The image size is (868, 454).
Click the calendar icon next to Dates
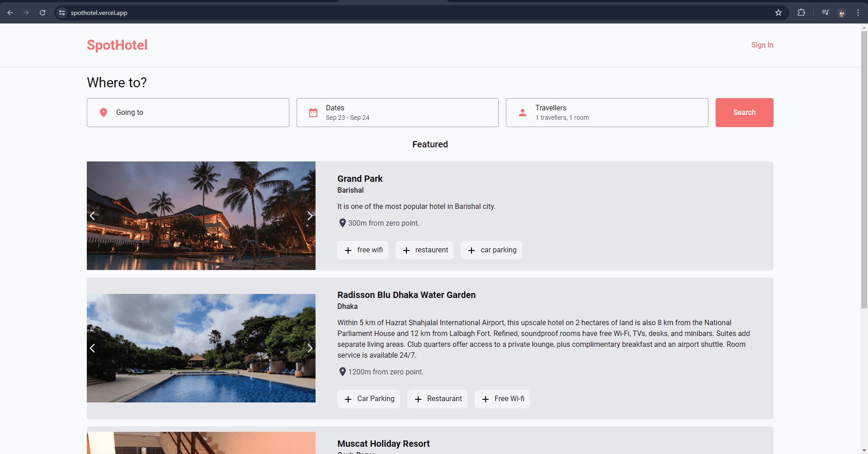pyautogui.click(x=313, y=112)
